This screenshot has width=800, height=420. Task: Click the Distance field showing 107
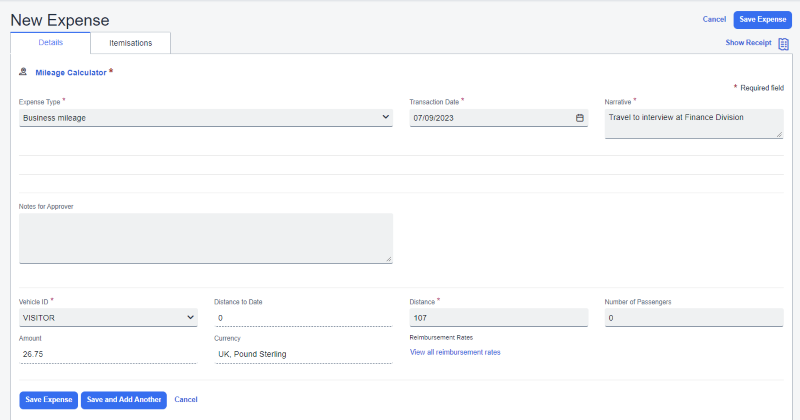[x=498, y=318]
